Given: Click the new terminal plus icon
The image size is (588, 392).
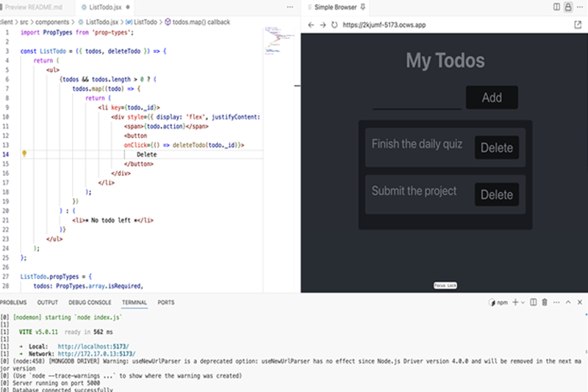Looking at the screenshot, I should (514, 302).
